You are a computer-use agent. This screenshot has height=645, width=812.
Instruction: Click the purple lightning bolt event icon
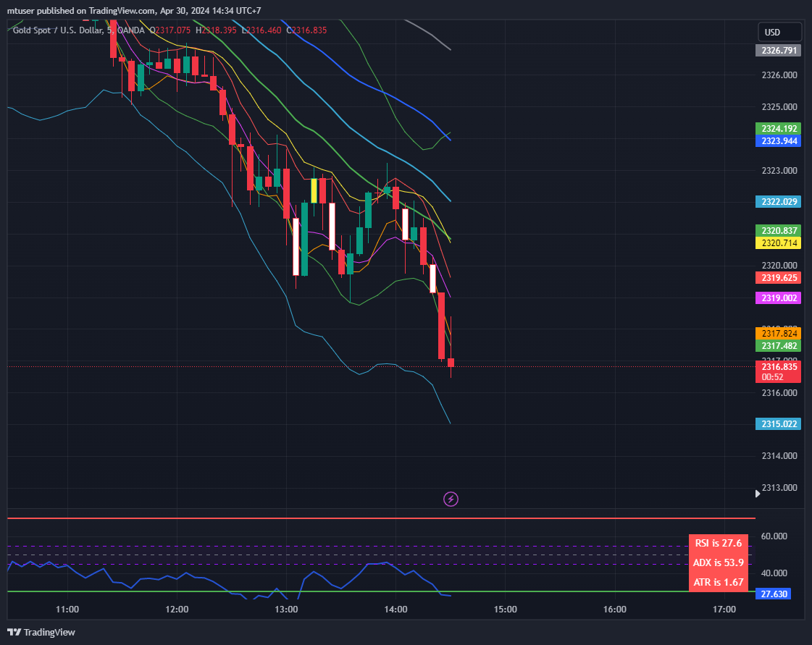click(x=451, y=499)
